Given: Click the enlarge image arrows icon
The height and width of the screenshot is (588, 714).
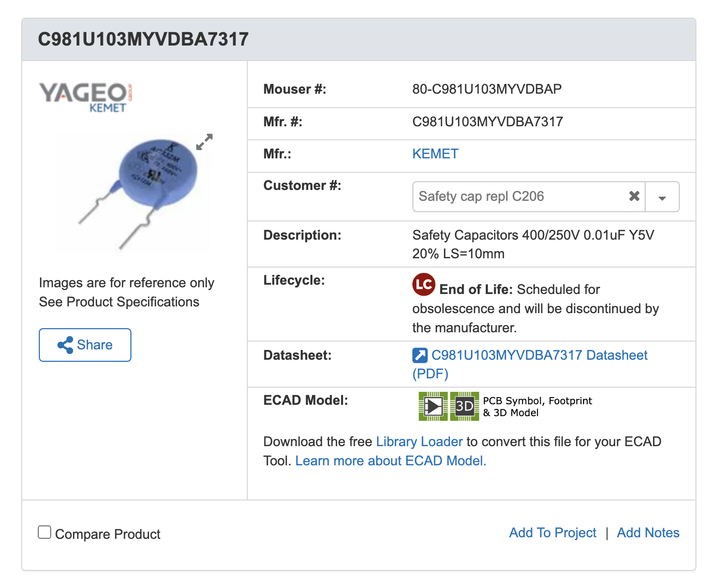Looking at the screenshot, I should (x=204, y=142).
